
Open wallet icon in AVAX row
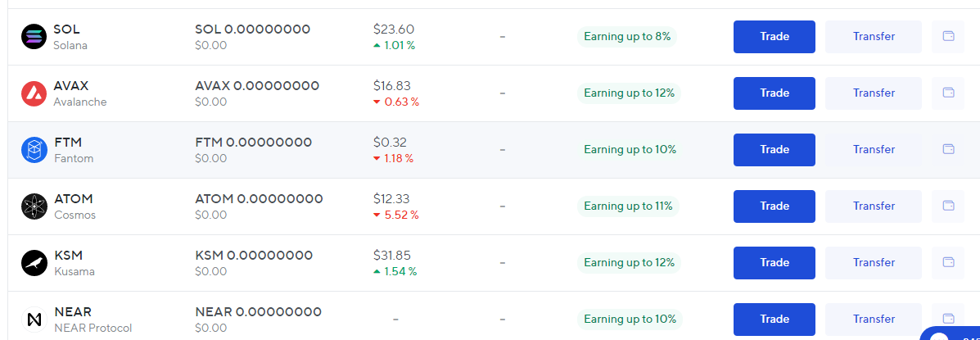click(x=949, y=93)
